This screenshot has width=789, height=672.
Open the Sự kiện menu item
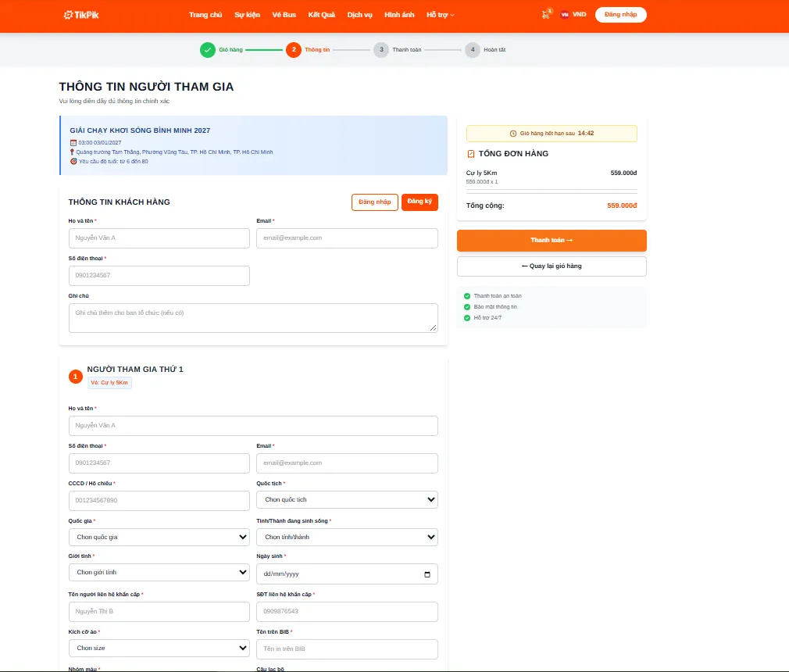pos(247,15)
